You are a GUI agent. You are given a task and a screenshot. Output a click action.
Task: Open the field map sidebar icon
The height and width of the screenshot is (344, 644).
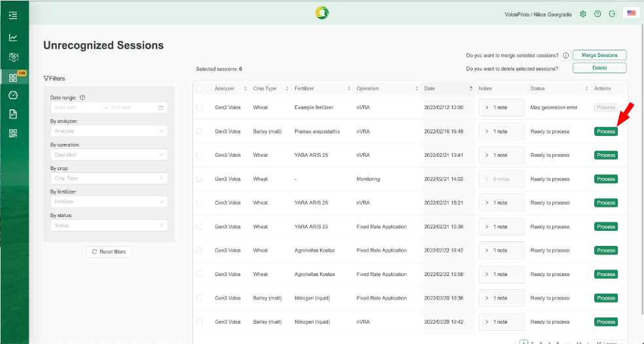pos(13,57)
